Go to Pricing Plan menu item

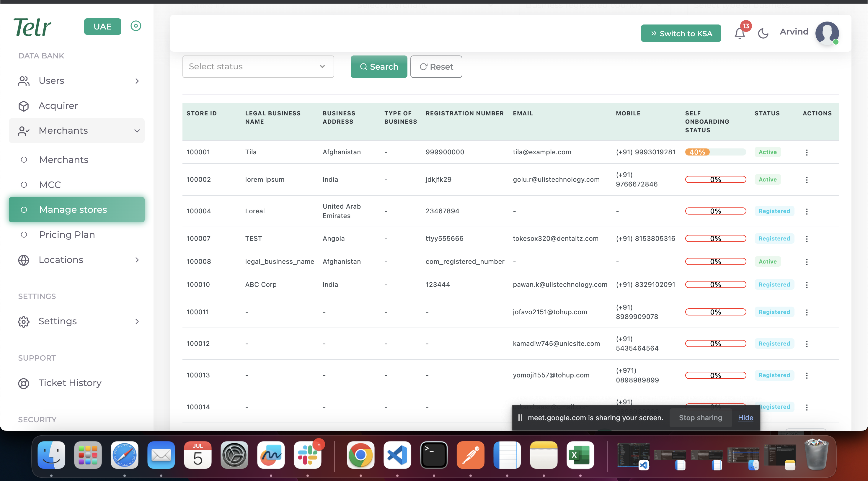click(x=67, y=234)
